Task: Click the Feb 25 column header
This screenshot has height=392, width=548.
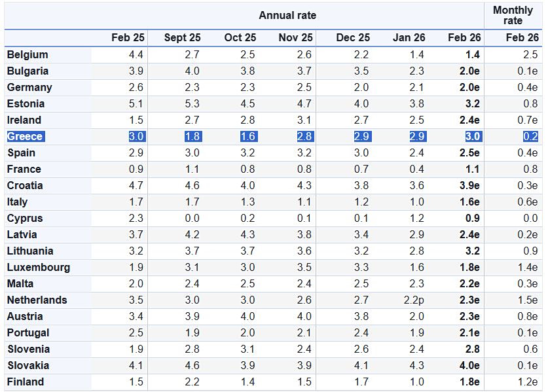Action: tap(127, 38)
